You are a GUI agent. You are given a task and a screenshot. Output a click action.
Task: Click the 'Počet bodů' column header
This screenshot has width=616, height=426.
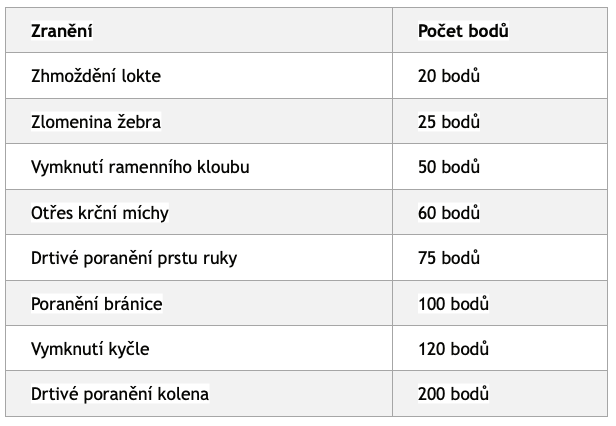[x=463, y=31]
